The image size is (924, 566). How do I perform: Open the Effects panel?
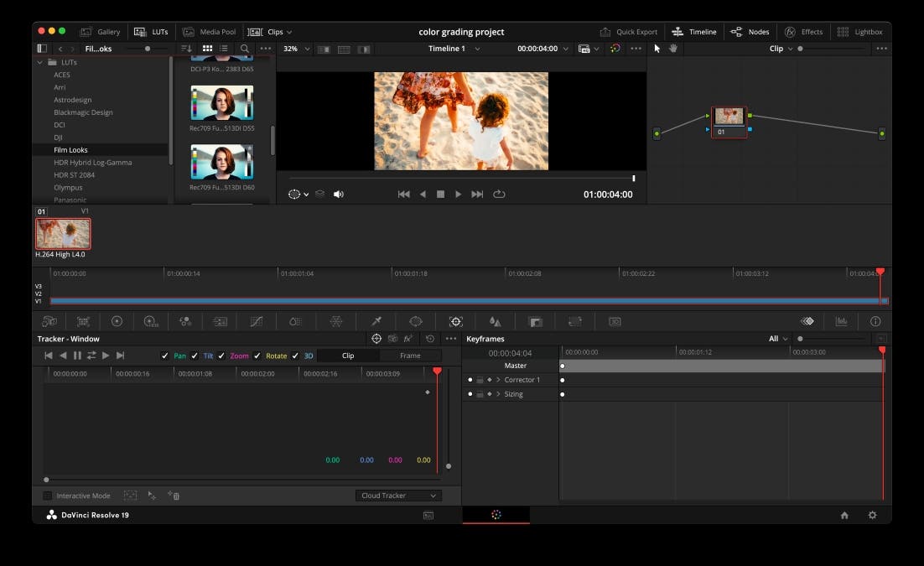805,31
